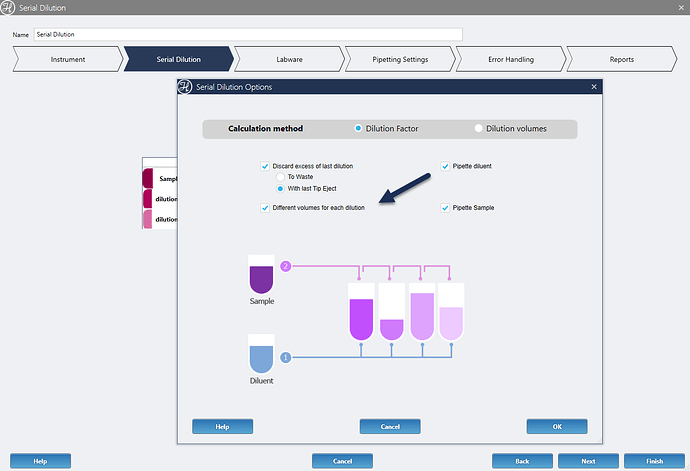Viewport: 690px width, 471px height.
Task: Disable the Pipette Sample checkbox
Action: tap(445, 207)
